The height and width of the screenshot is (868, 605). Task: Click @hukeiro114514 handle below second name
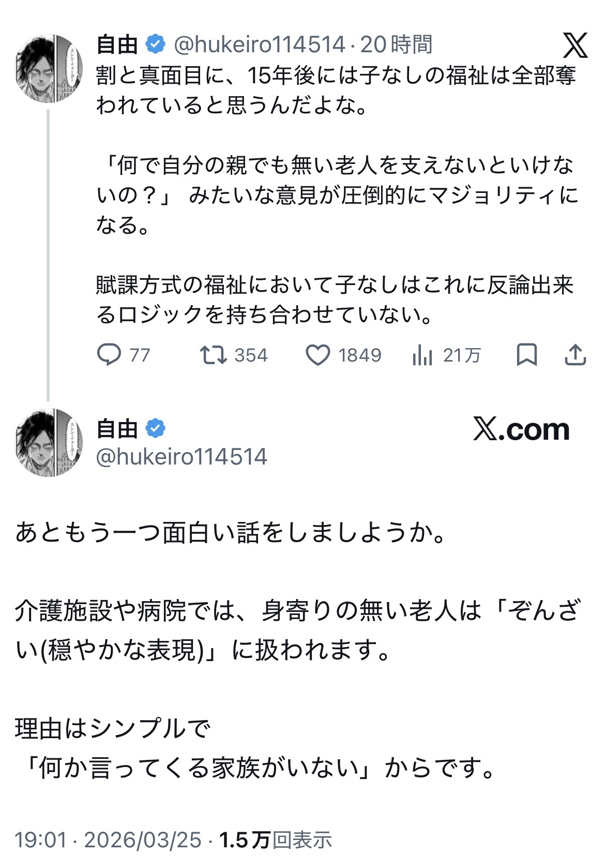[182, 457]
